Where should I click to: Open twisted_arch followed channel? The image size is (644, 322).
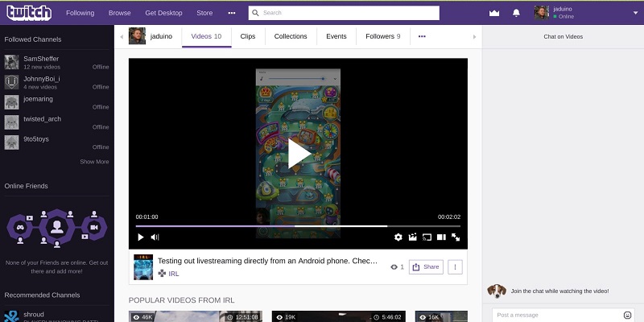pyautogui.click(x=56, y=122)
